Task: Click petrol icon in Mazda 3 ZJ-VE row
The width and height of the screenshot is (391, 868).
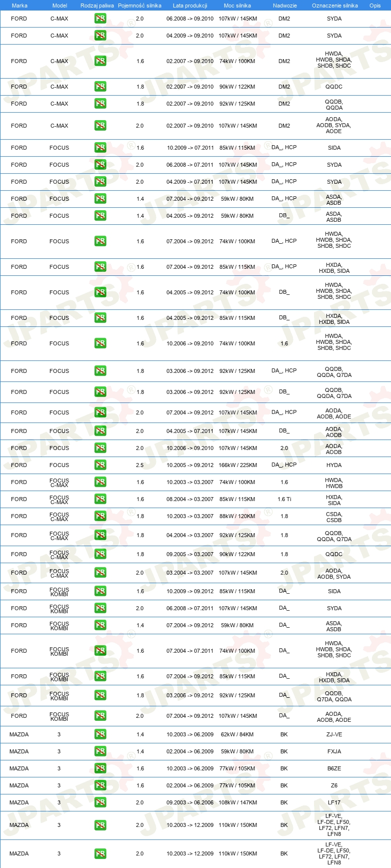Action: (100, 734)
